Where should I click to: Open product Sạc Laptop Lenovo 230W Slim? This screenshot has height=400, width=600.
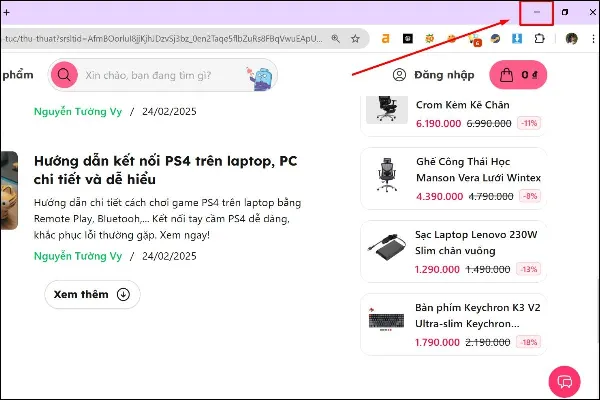click(x=476, y=243)
